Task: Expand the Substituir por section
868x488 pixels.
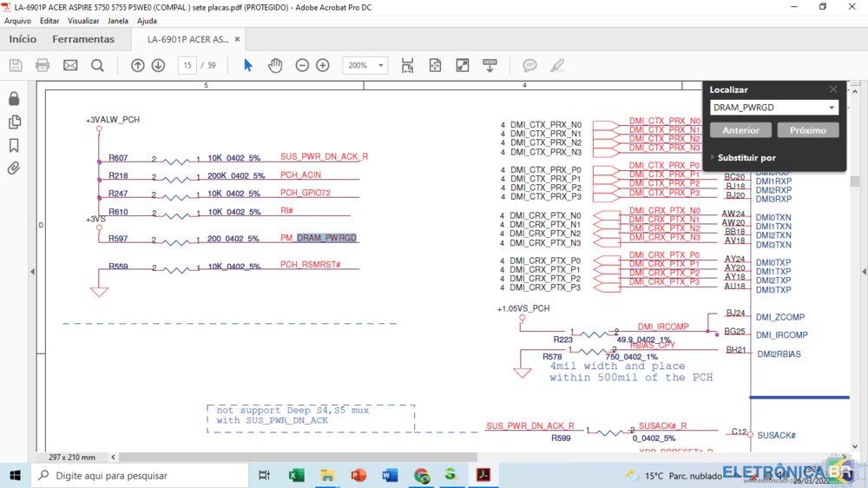Action: 713,158
